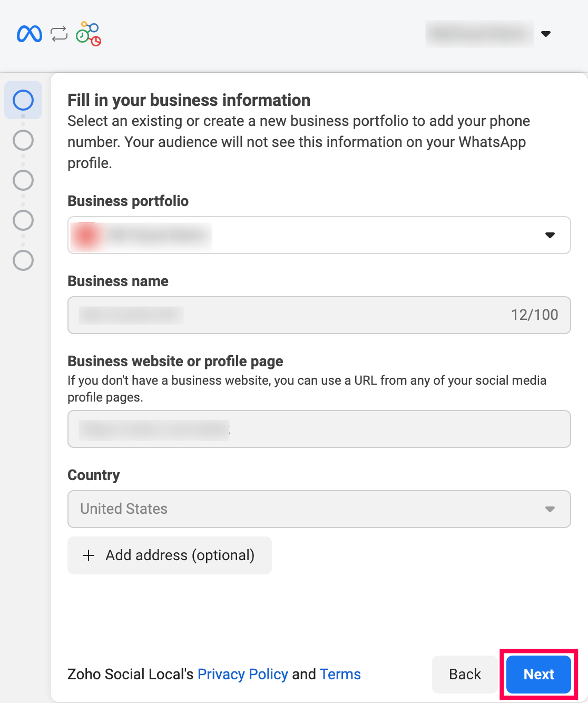This screenshot has width=588, height=703.
Task: Select the active first step circle
Action: (x=23, y=100)
